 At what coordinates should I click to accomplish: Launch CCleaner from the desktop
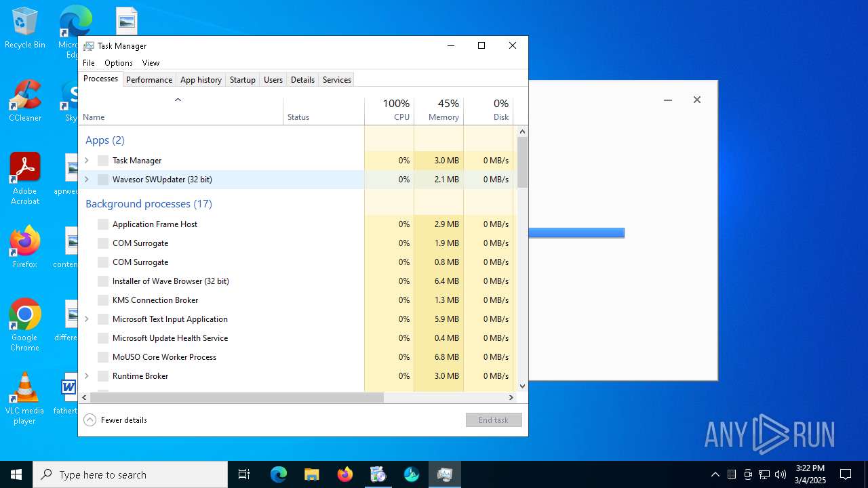25,102
